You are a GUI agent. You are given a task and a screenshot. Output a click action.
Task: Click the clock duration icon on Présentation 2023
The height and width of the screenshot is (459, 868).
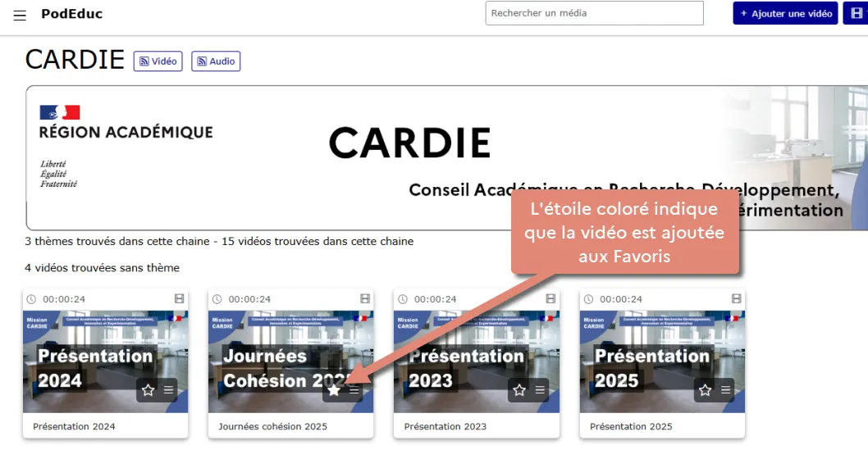pyautogui.click(x=403, y=299)
